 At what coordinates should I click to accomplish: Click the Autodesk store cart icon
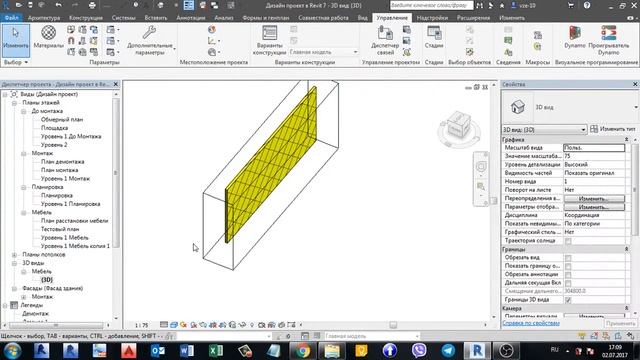571,5
